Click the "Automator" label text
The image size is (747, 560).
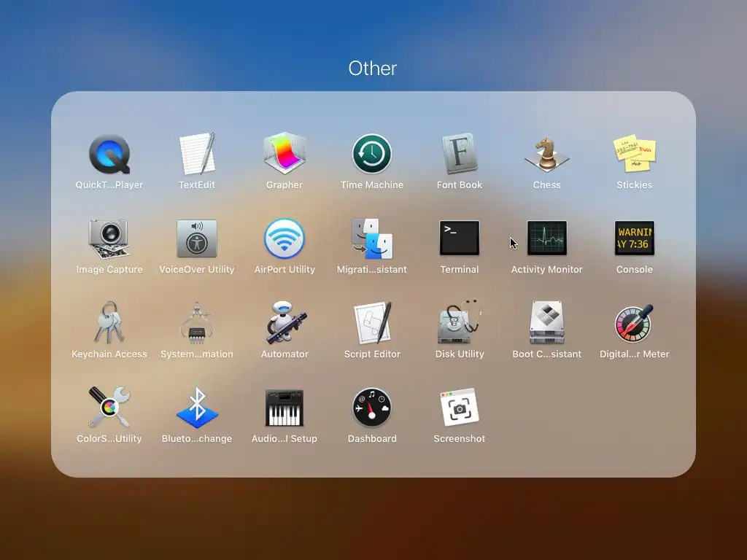pos(285,354)
